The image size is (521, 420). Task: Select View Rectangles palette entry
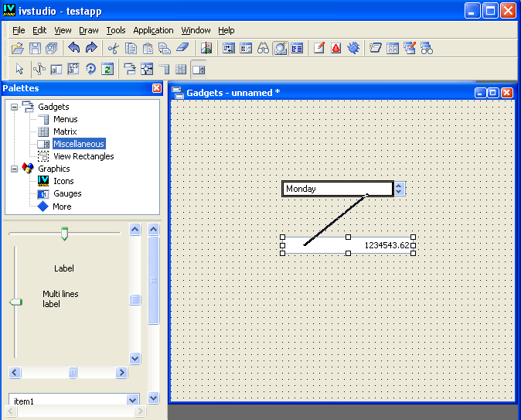click(x=83, y=156)
